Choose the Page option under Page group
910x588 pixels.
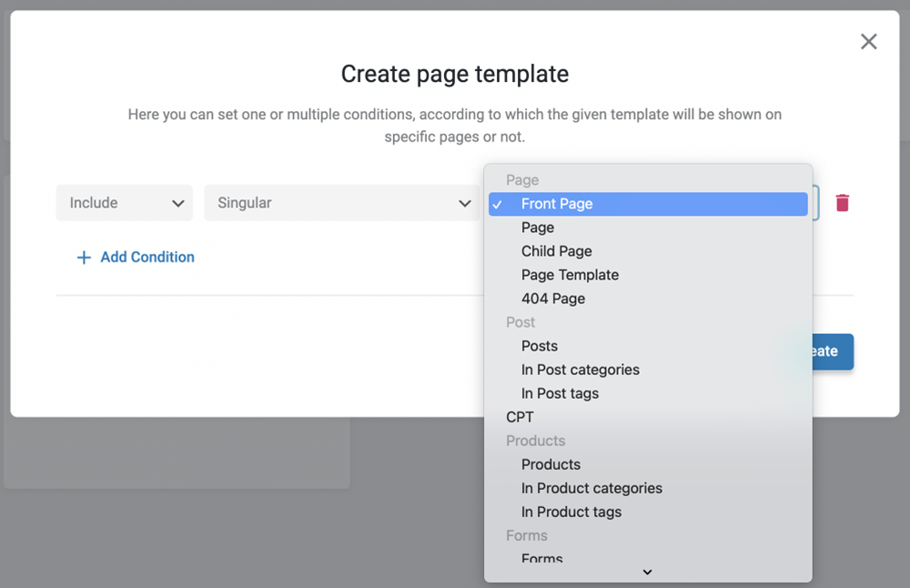(648, 228)
